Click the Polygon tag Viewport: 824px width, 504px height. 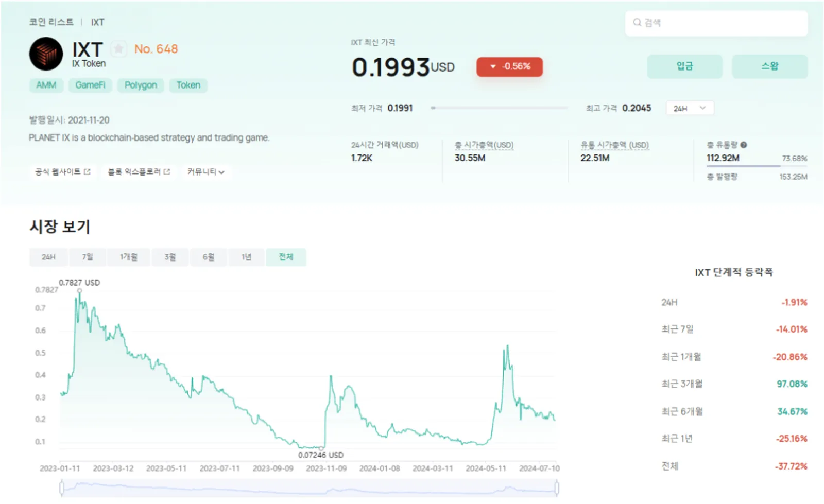click(141, 85)
